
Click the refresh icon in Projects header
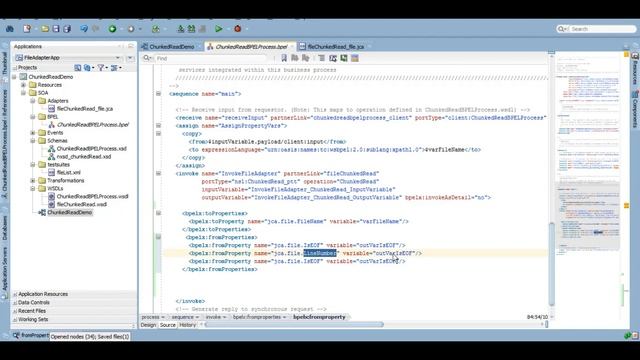(88, 68)
